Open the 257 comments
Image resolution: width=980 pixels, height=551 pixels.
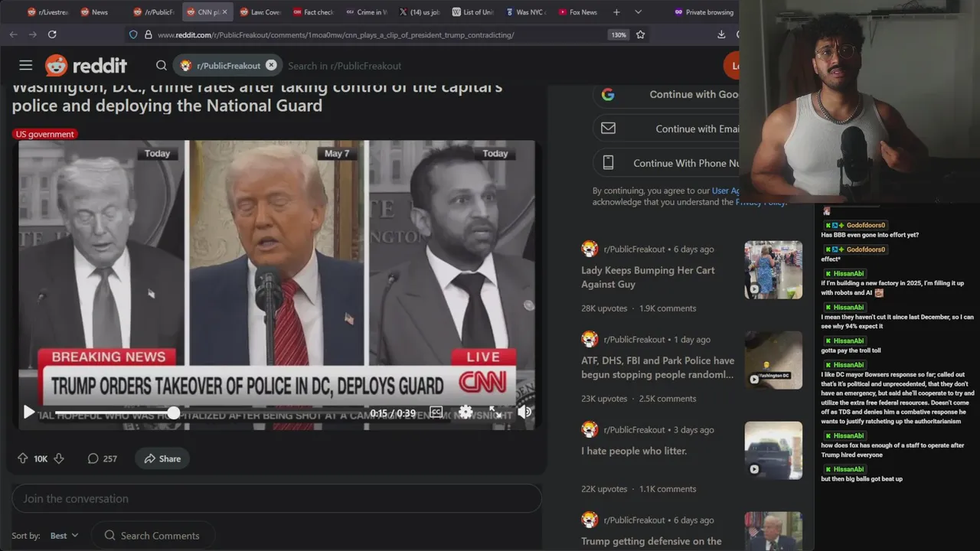click(103, 458)
